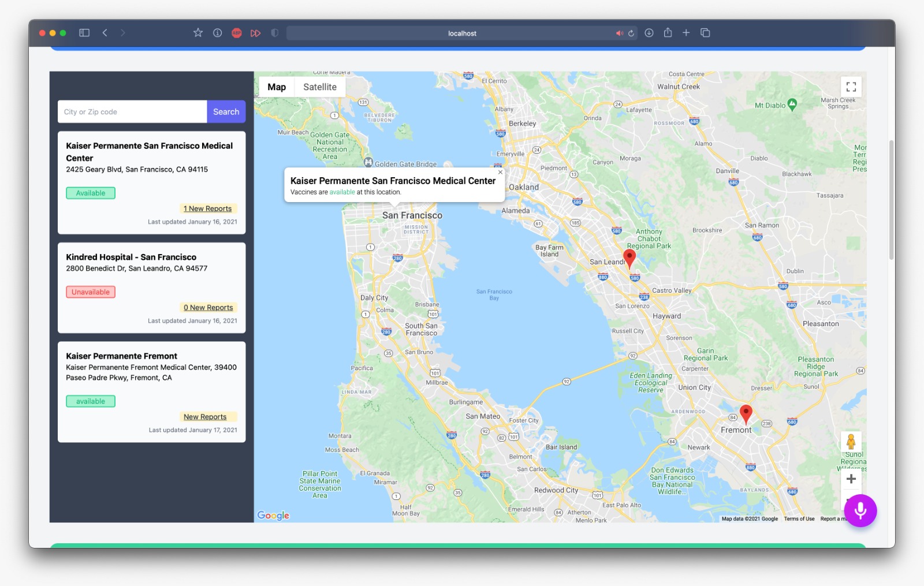Open the info circle extension icon
Image resolution: width=924 pixels, height=586 pixels.
(x=218, y=33)
